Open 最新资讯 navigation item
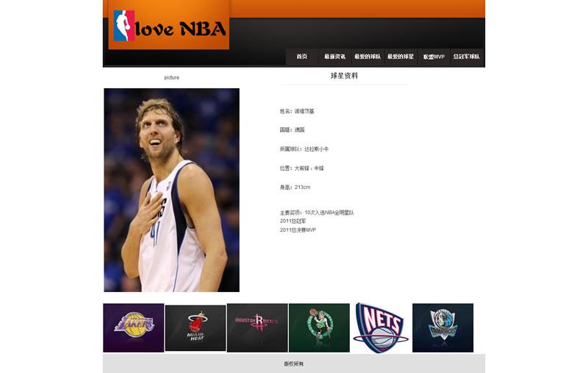 334,57
